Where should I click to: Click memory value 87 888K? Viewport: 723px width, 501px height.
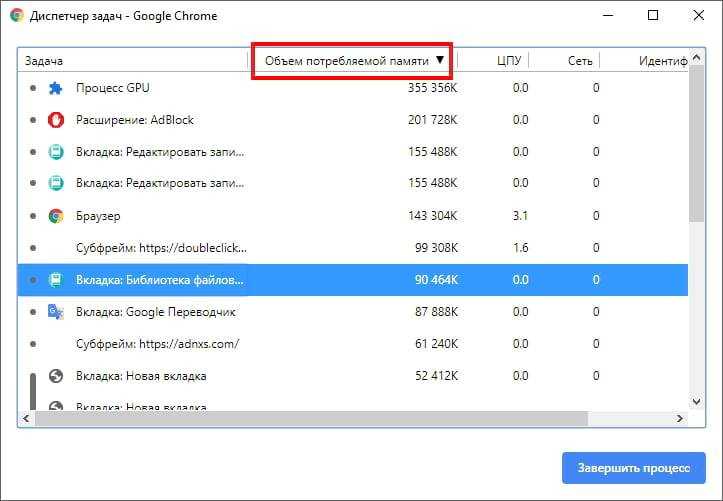coord(436,312)
